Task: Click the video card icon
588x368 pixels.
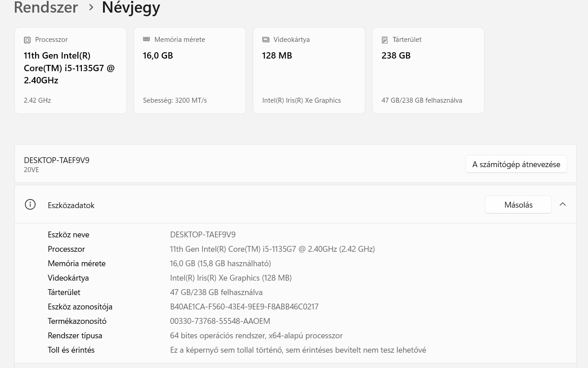Action: (266, 40)
